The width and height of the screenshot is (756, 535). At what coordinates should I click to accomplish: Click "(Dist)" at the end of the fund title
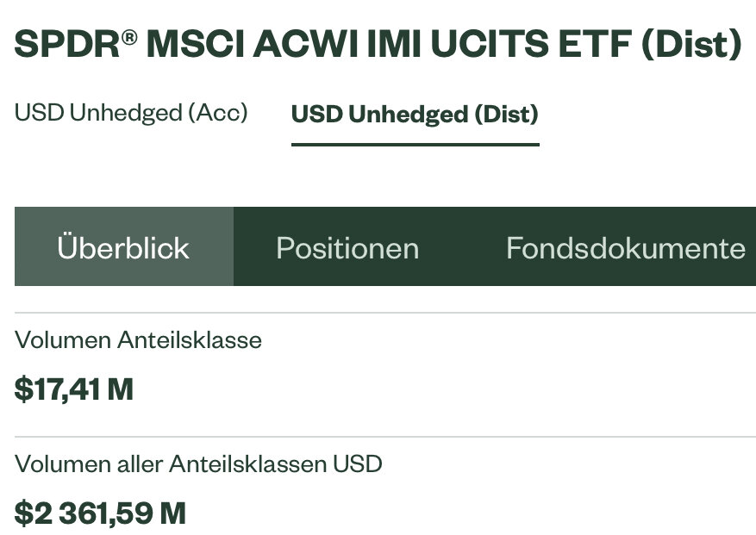click(x=691, y=45)
